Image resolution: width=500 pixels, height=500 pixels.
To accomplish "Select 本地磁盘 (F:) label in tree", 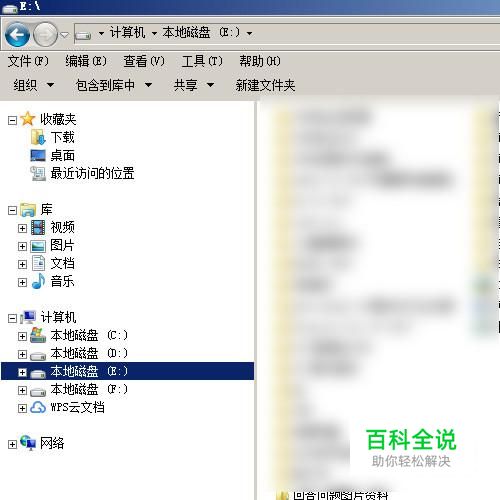I will point(89,389).
